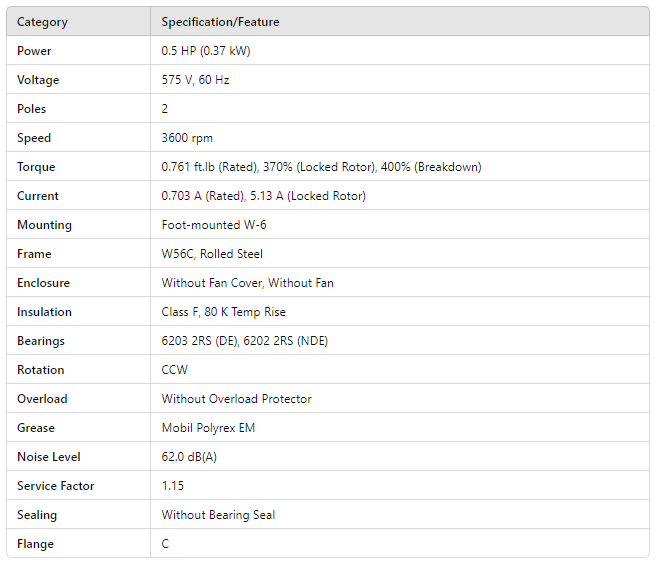The height and width of the screenshot is (563, 656).
Task: Click the 575 V, 60 Hz voltage cell
Action: coord(195,80)
